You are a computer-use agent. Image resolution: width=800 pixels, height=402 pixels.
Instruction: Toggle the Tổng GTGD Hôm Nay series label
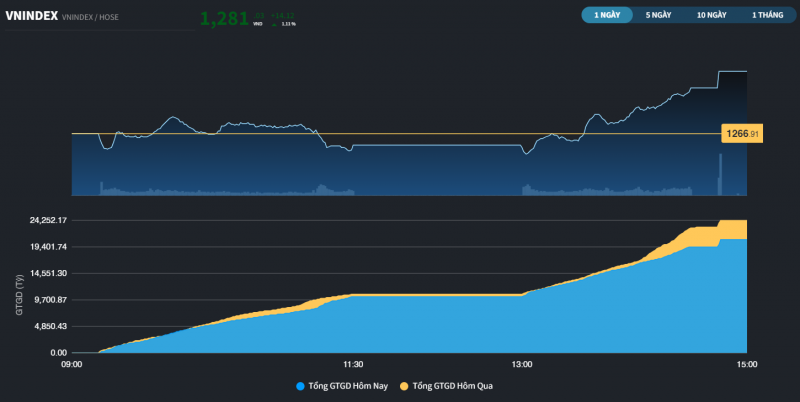(350, 385)
